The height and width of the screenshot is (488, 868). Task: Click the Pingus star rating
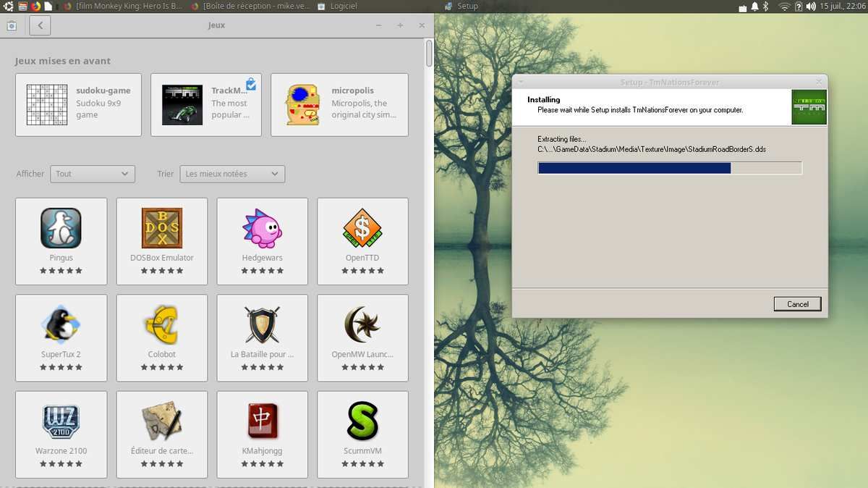coord(61,271)
